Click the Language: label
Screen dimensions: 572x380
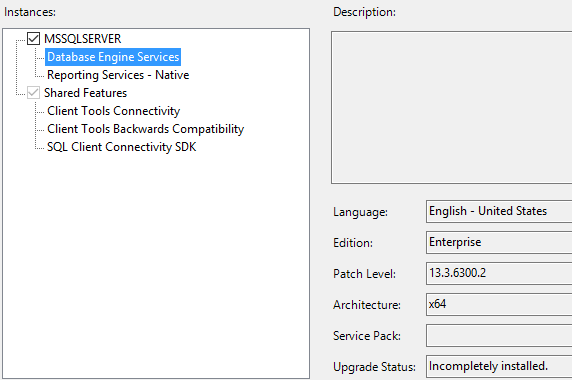pyautogui.click(x=360, y=212)
